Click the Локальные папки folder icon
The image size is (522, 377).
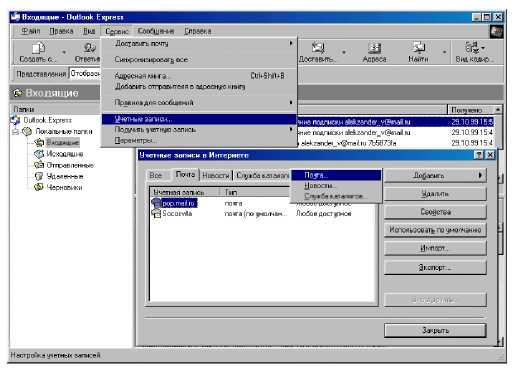click(27, 131)
